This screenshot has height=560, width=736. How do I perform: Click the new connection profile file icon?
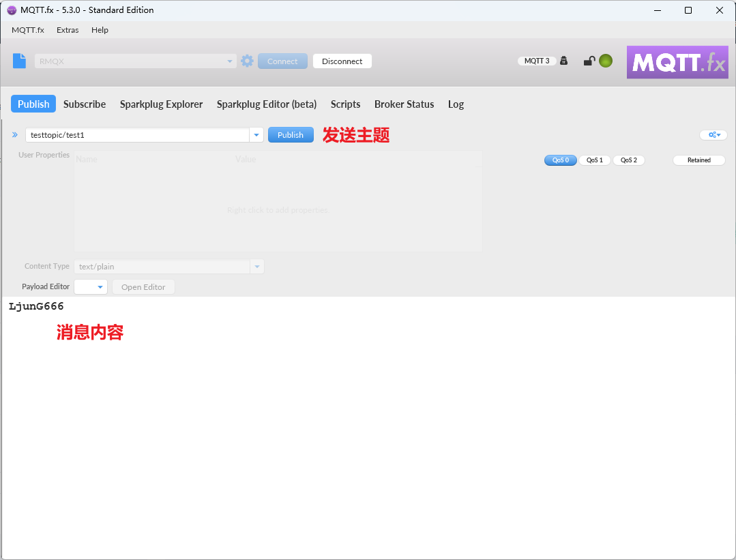pos(19,61)
